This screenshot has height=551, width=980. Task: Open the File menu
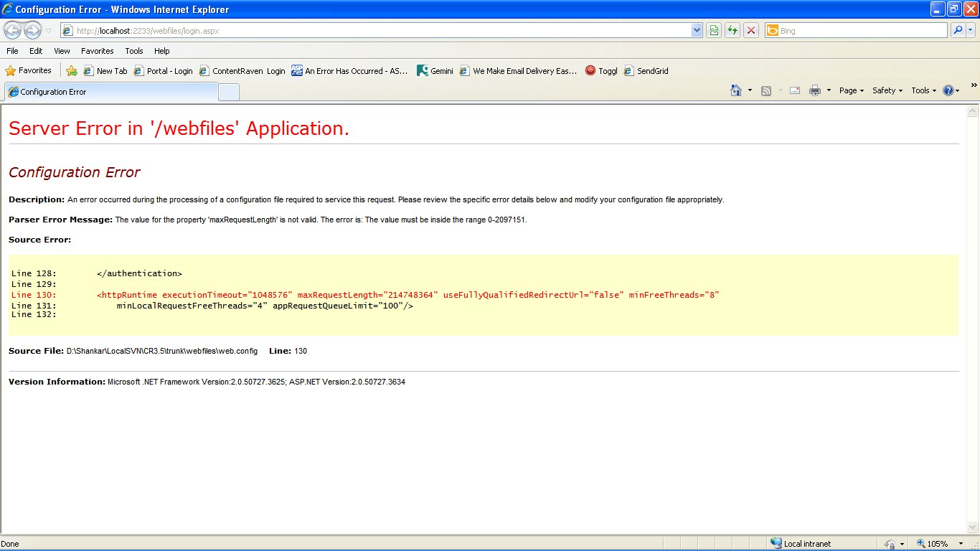(12, 51)
